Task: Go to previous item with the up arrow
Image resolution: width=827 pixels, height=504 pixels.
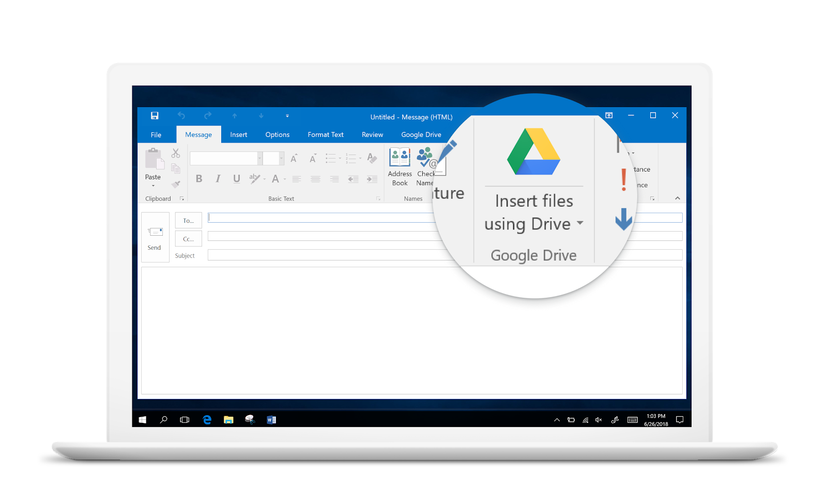Action: 235,116
